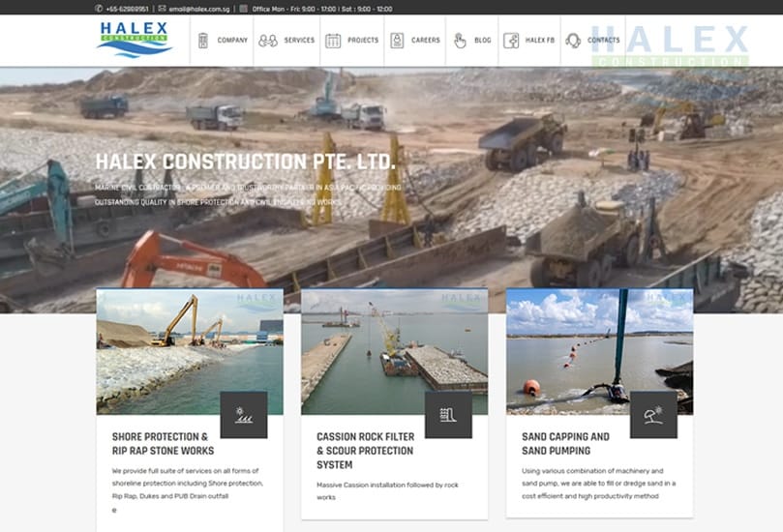Click the phone icon in top bar
The image size is (783, 532).
tap(99, 9)
